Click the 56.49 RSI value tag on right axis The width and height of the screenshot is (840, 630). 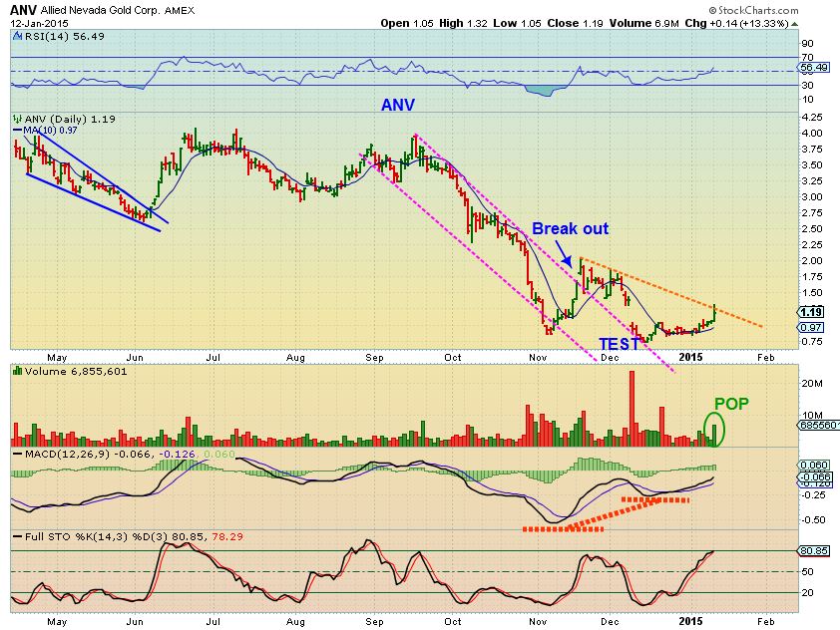click(x=814, y=68)
